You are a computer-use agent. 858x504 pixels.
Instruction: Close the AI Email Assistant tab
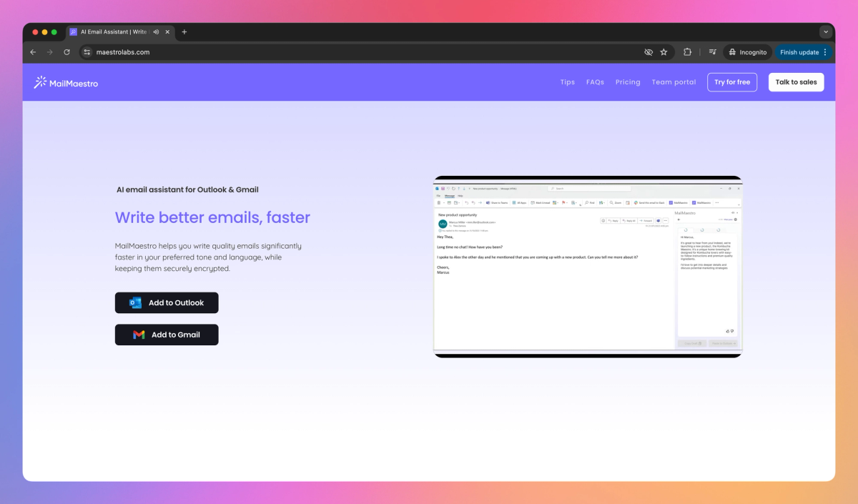pos(168,32)
